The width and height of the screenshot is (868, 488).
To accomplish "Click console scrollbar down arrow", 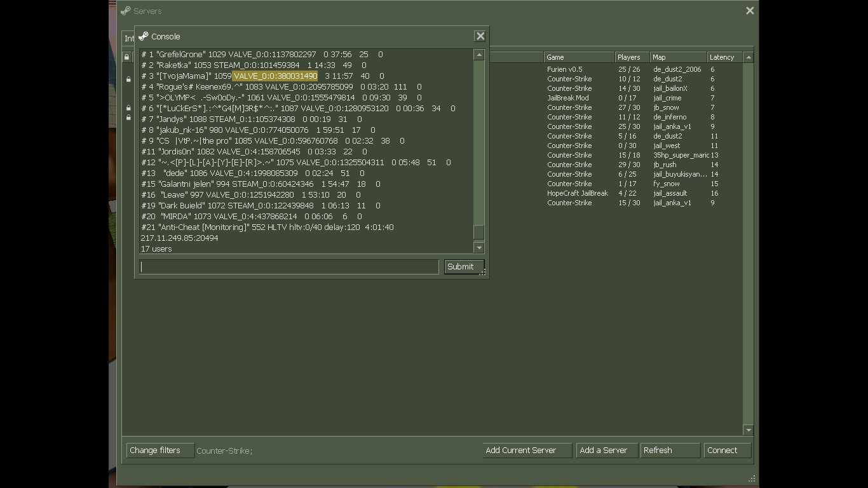I will pos(479,248).
